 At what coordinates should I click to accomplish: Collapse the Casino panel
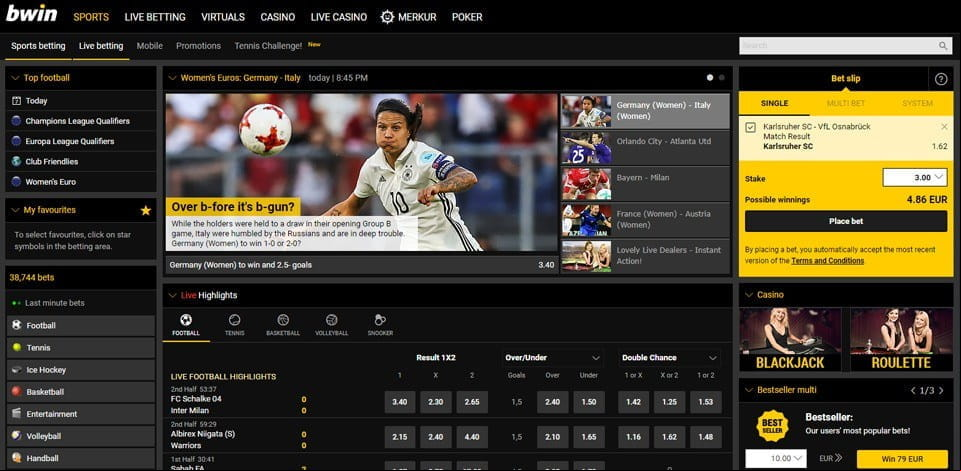point(749,295)
